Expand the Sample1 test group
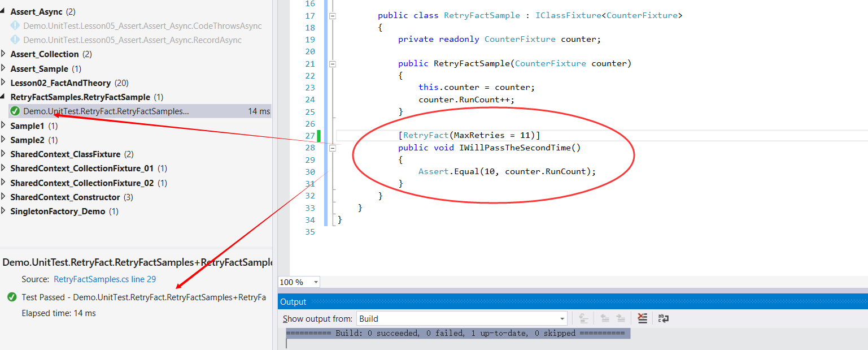 click(x=5, y=126)
